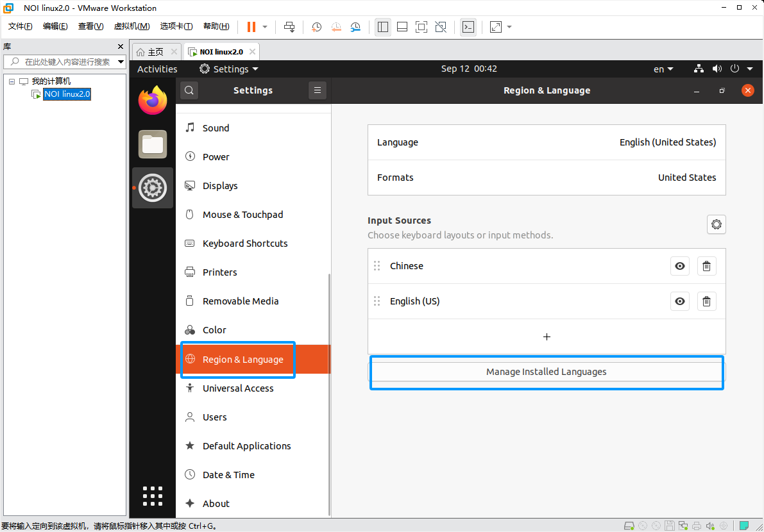This screenshot has height=532, width=764.
Task: Take a snapshot of the virtual machine
Action: coord(317,27)
